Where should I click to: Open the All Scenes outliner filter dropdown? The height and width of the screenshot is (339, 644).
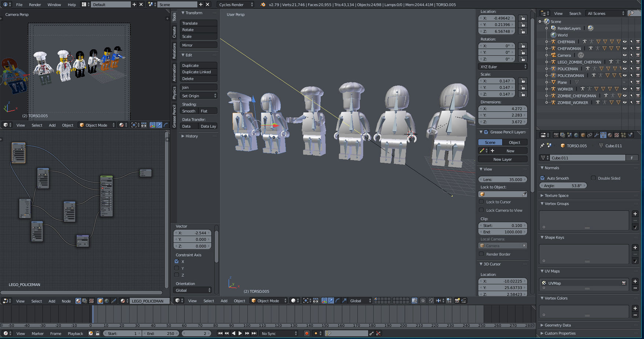click(x=605, y=13)
